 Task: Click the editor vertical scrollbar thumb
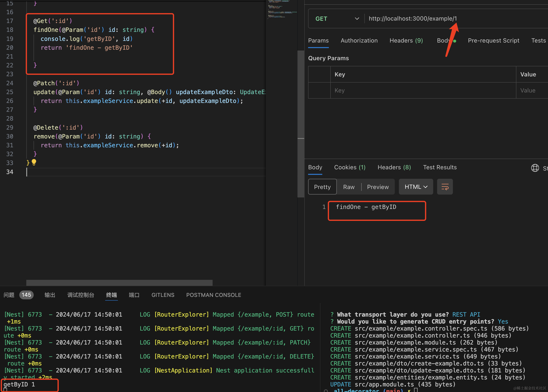[301, 124]
